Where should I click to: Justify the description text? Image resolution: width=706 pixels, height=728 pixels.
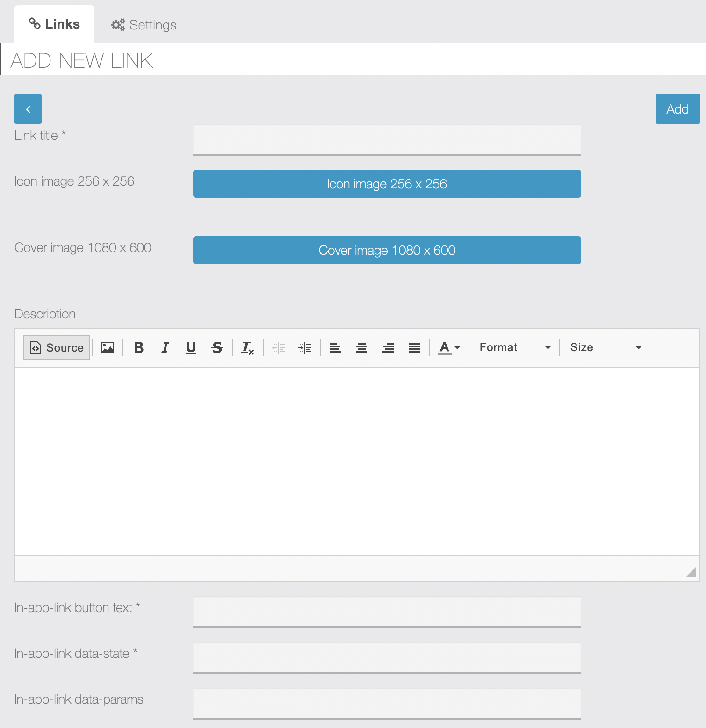click(x=414, y=347)
